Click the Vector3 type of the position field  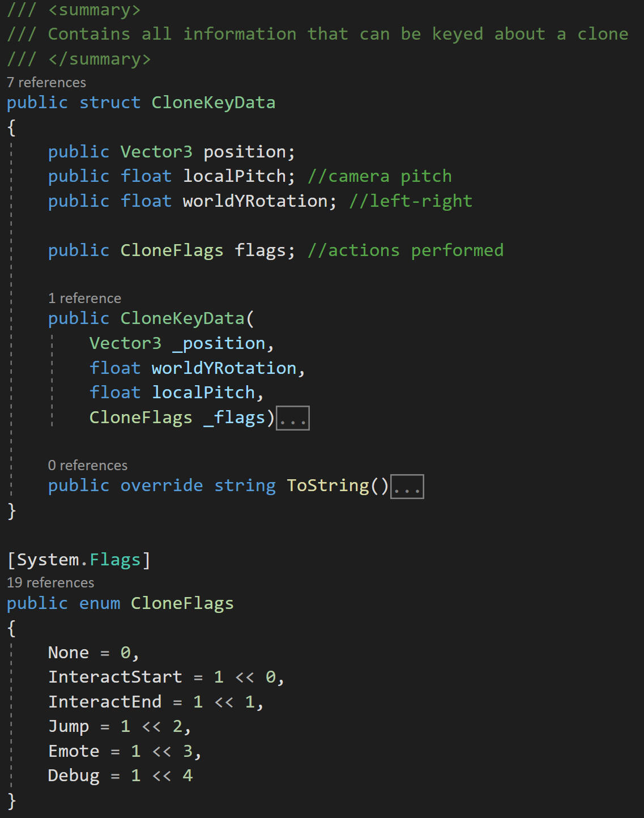pos(156,152)
